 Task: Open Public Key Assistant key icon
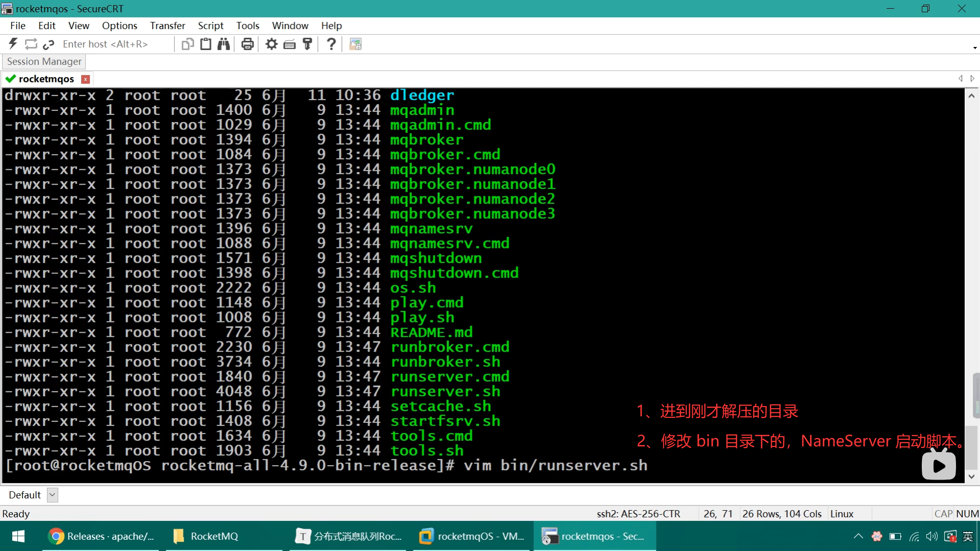click(307, 44)
